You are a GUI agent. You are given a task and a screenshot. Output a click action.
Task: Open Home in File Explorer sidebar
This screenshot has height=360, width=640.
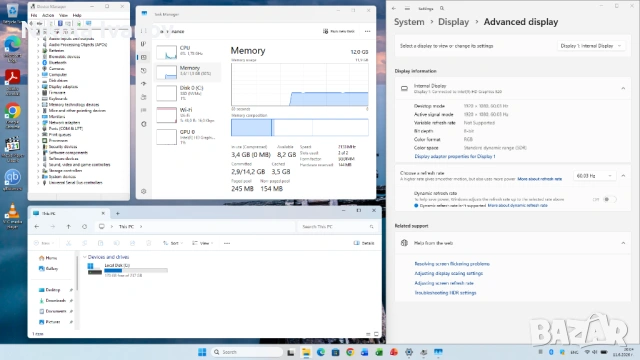(x=48, y=258)
